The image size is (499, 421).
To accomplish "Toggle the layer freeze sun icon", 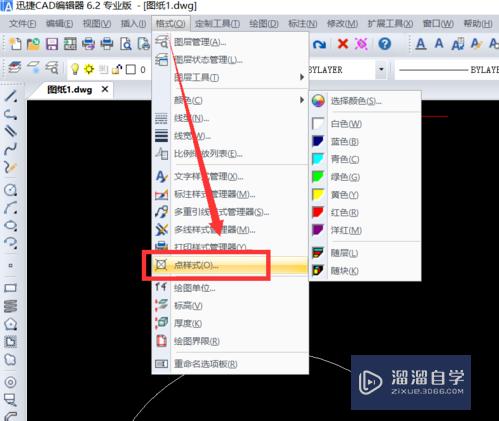I will tap(89, 69).
